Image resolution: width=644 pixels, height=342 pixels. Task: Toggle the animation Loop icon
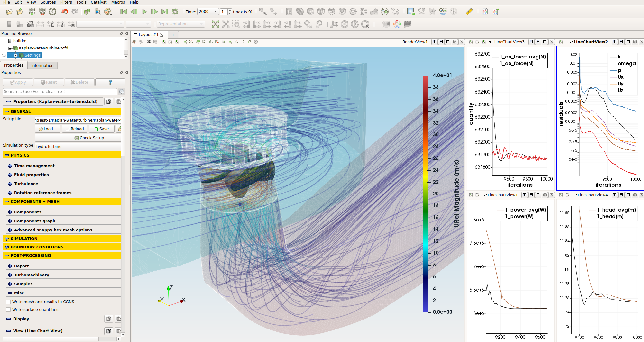[x=175, y=12]
